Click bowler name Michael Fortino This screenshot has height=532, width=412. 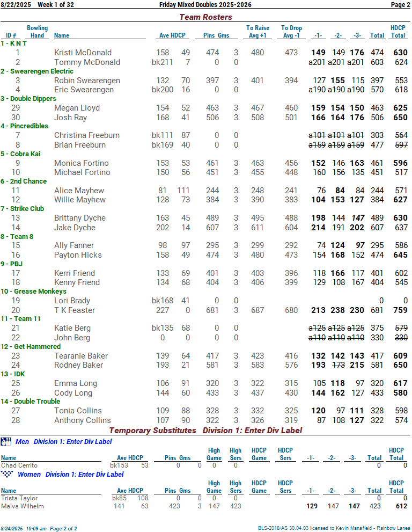pos(82,172)
